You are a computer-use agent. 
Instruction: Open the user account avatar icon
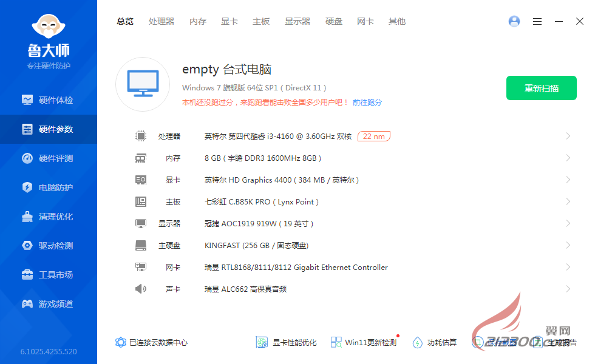pyautogui.click(x=514, y=21)
